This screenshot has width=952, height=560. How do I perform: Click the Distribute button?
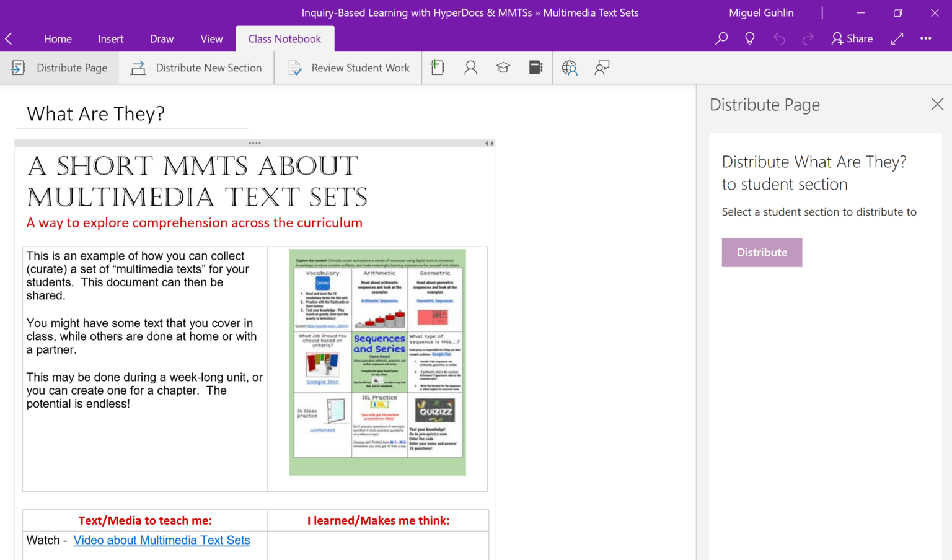(762, 252)
